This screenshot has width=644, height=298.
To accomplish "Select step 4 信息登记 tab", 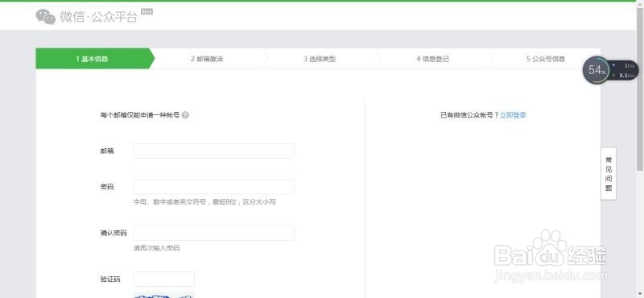I will pos(433,59).
